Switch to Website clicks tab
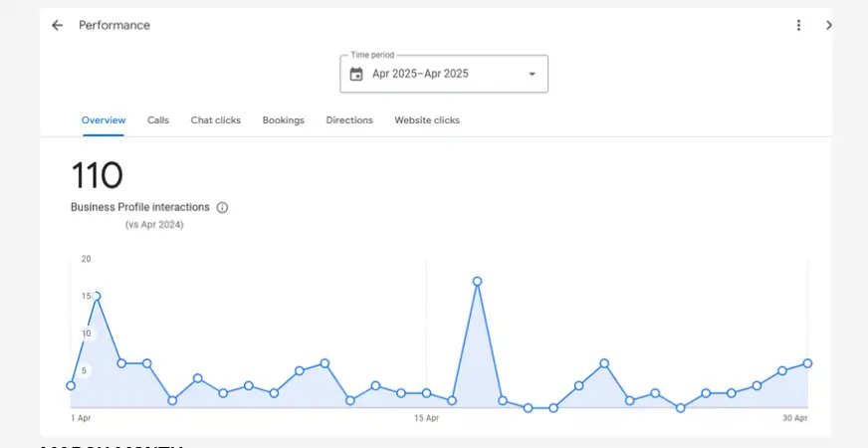The width and height of the screenshot is (868, 448). [427, 120]
